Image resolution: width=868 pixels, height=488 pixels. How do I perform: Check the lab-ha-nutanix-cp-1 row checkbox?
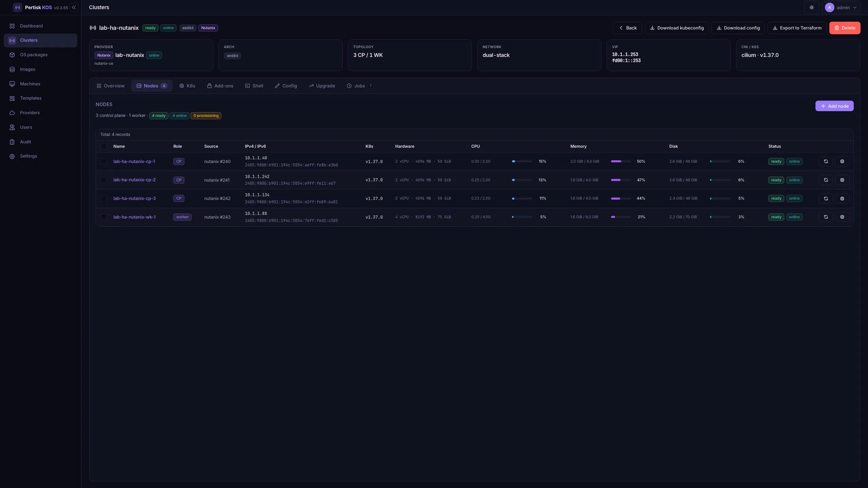click(x=104, y=162)
